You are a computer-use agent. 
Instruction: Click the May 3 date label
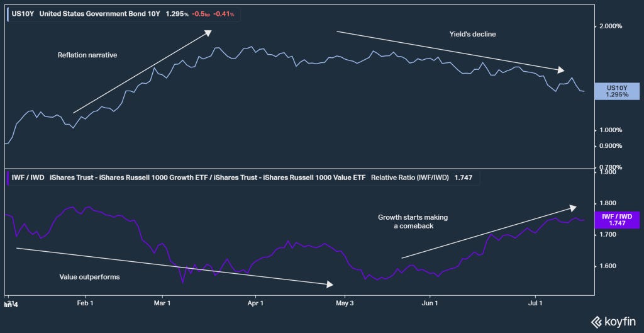pyautogui.click(x=345, y=303)
